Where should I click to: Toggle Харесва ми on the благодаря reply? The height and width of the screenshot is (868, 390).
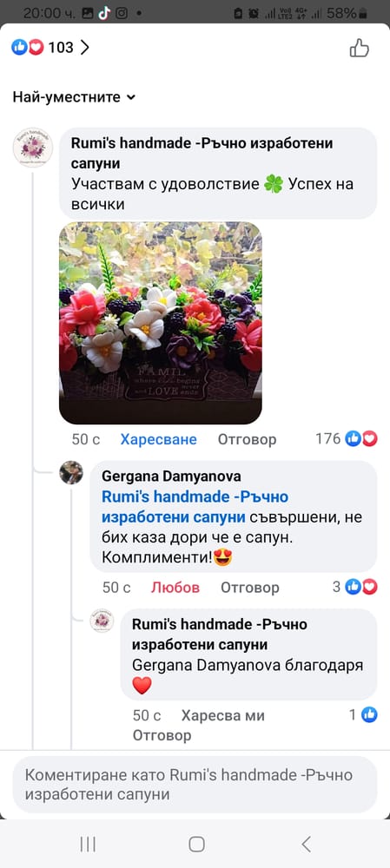(x=222, y=715)
